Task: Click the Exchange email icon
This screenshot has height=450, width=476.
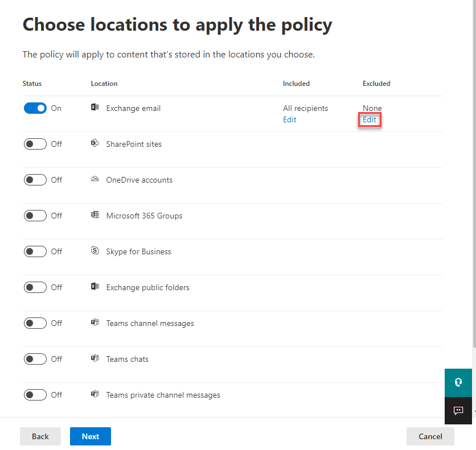Action: click(x=95, y=107)
